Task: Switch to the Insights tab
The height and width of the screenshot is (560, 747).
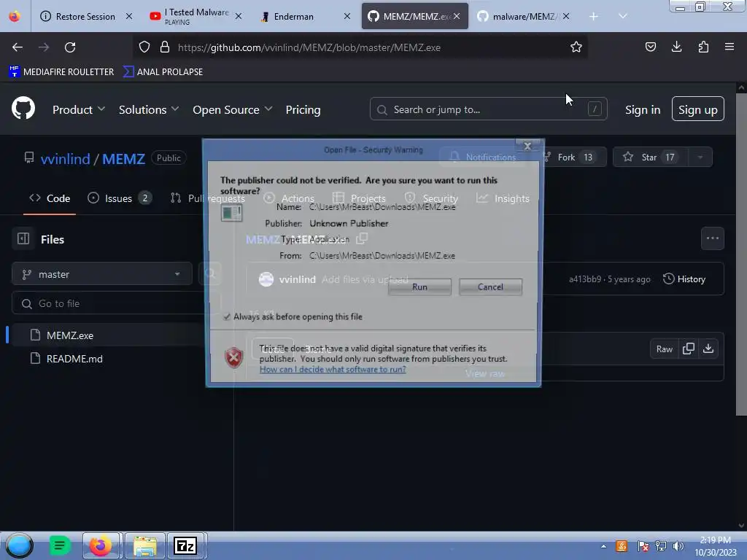Action: (x=503, y=198)
